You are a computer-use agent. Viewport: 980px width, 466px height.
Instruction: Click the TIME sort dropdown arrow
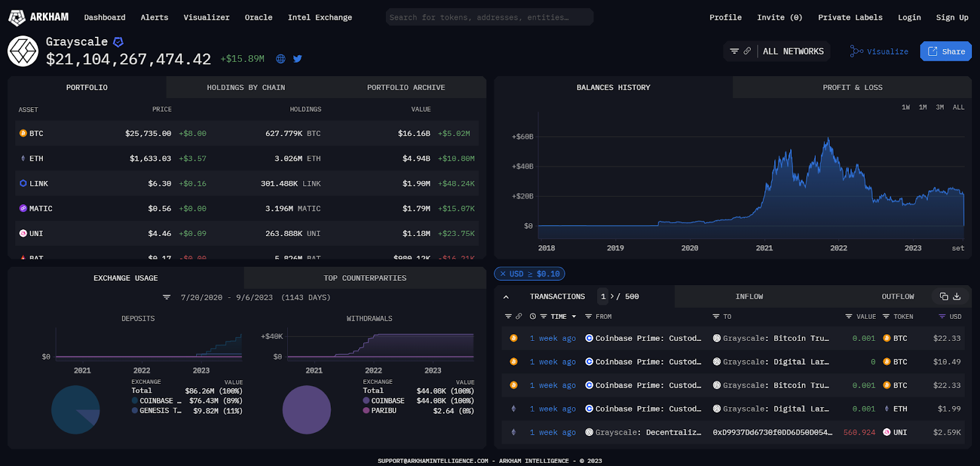574,316
